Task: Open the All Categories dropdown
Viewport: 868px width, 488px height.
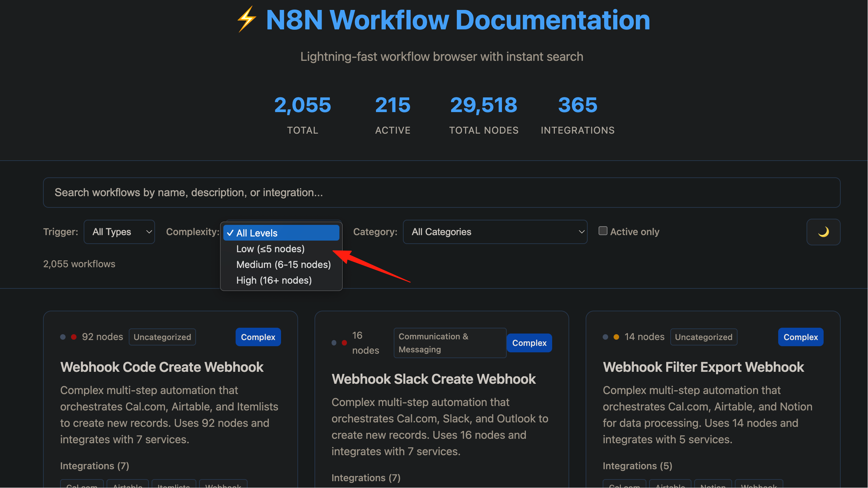Action: coord(495,232)
